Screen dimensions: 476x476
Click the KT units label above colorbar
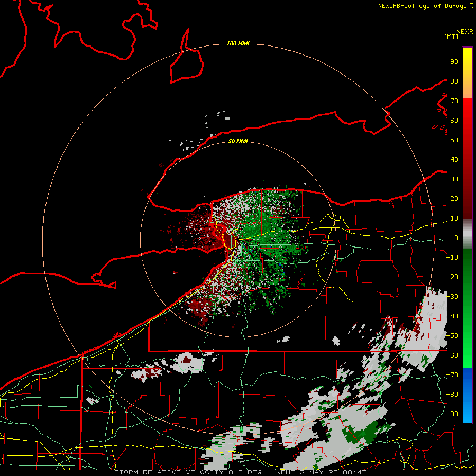pyautogui.click(x=451, y=36)
